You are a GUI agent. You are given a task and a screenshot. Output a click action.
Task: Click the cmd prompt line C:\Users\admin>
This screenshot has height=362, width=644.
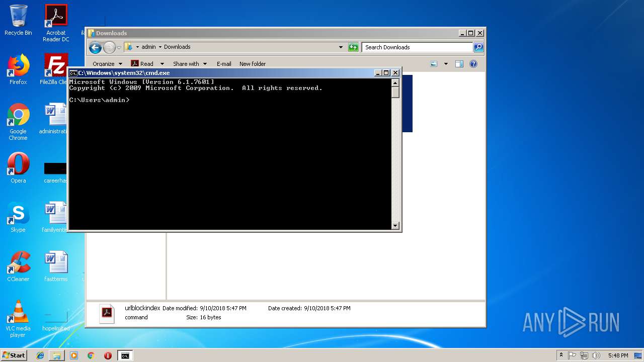pyautogui.click(x=99, y=100)
